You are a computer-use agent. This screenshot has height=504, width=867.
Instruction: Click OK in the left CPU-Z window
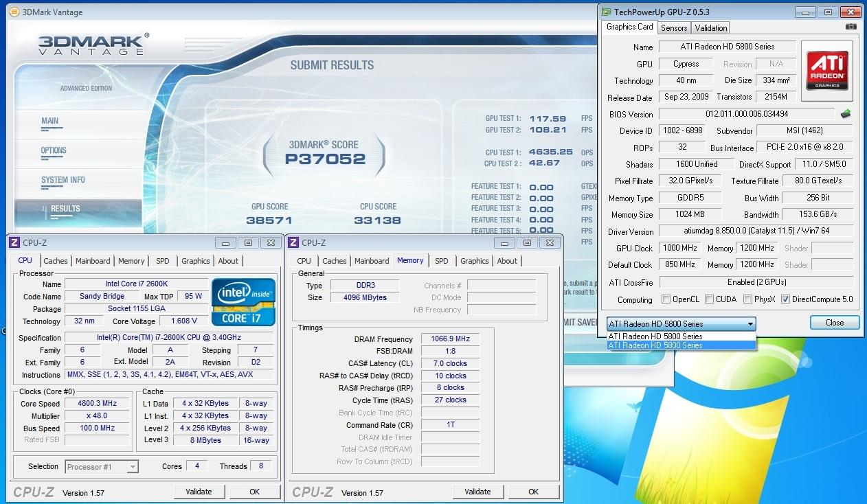(x=255, y=492)
